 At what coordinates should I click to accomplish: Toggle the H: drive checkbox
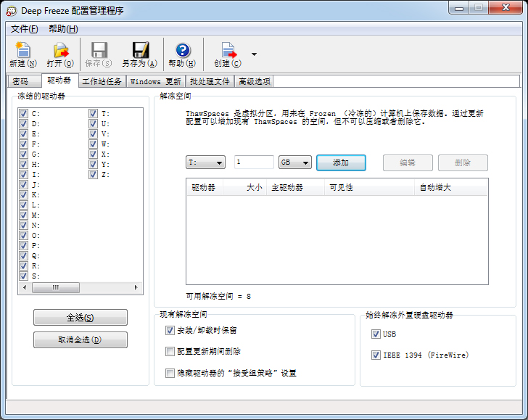click(x=23, y=164)
